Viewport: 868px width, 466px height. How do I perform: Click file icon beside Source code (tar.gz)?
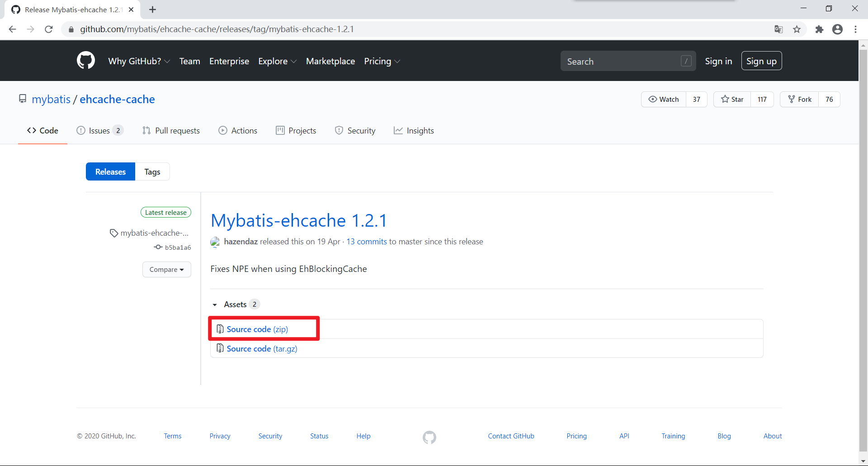coord(220,348)
